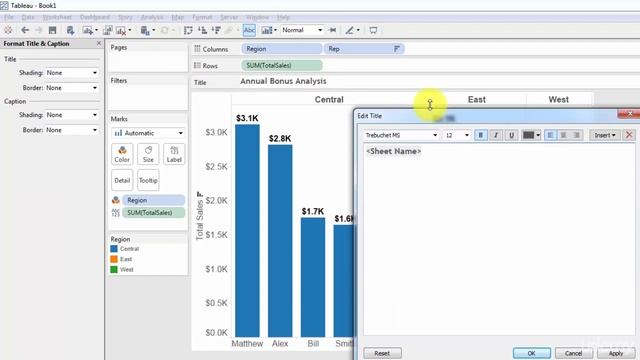Click the Show Me chart type icon
Viewport: 640px width, 360px height.
click(267, 30)
